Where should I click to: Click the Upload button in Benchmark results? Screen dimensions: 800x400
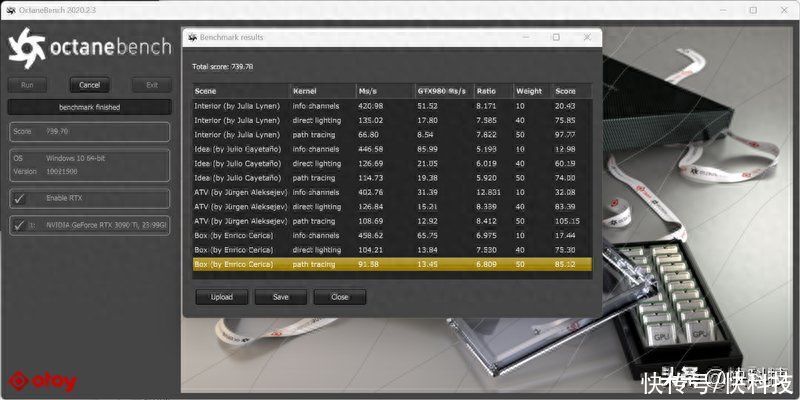[x=221, y=297]
